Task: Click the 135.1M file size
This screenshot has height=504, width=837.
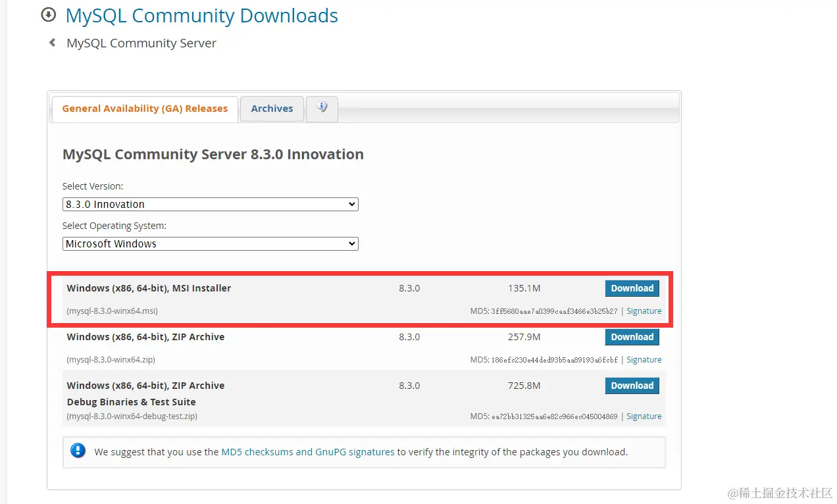Action: pos(524,288)
